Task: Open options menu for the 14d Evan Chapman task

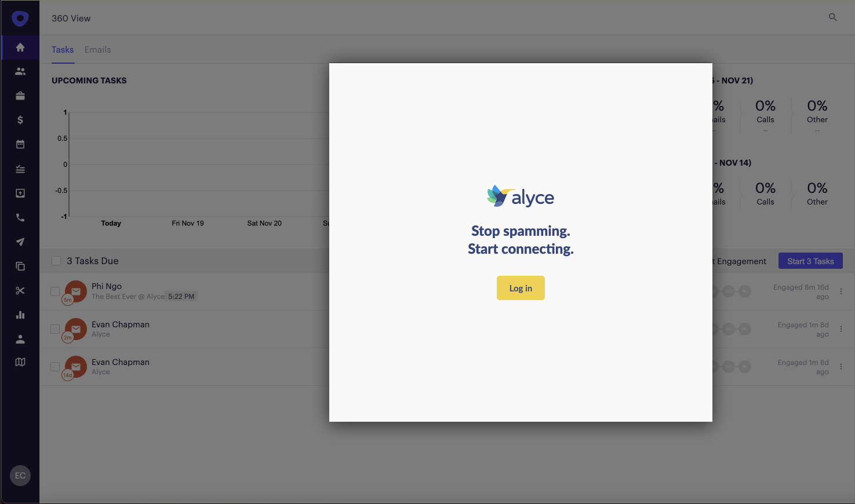Action: (841, 367)
